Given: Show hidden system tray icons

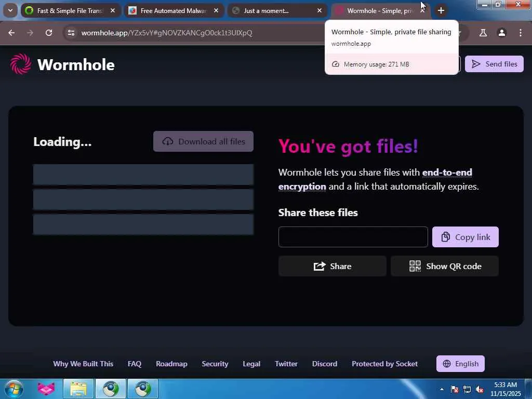Looking at the screenshot, I should [x=442, y=389].
